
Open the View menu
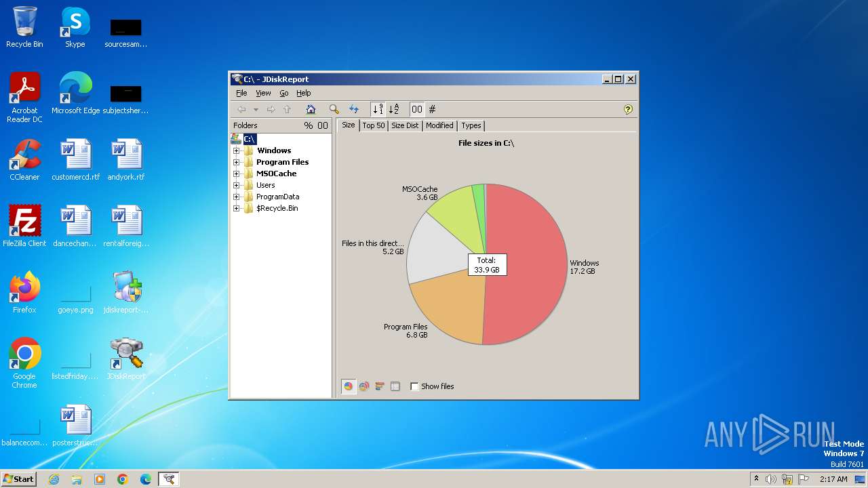[263, 93]
